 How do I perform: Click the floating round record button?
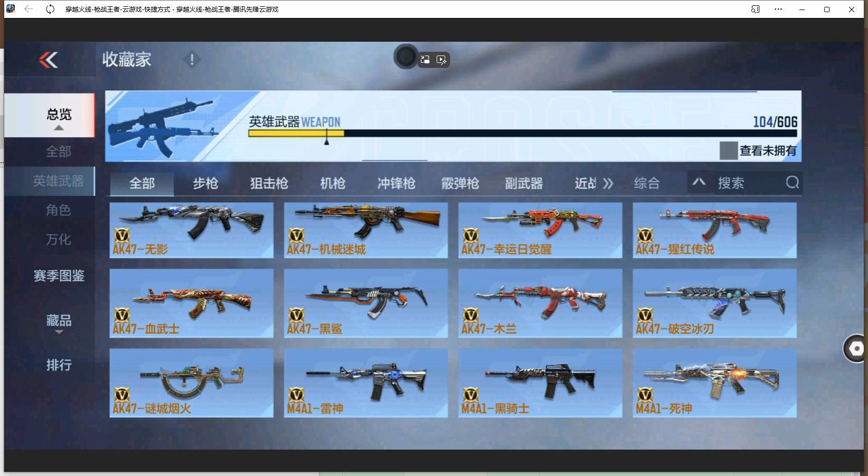click(x=405, y=57)
